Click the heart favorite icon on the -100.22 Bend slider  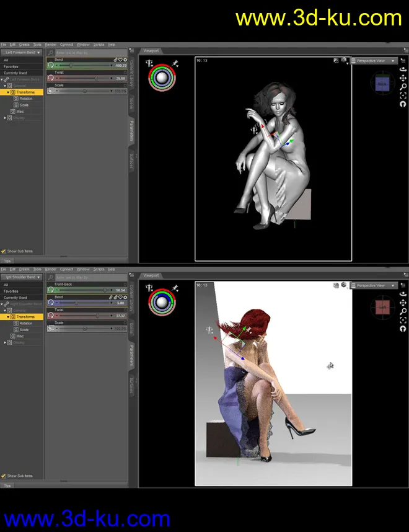(x=120, y=60)
